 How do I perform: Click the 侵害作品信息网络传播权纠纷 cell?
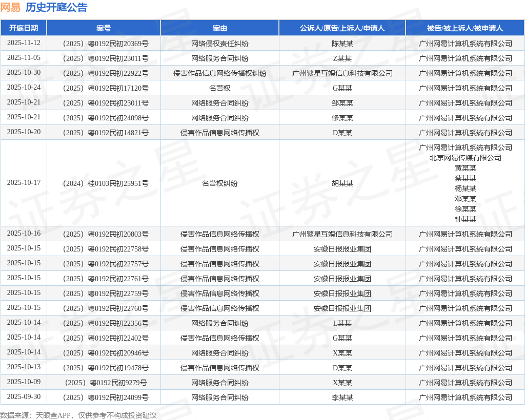pyautogui.click(x=219, y=73)
